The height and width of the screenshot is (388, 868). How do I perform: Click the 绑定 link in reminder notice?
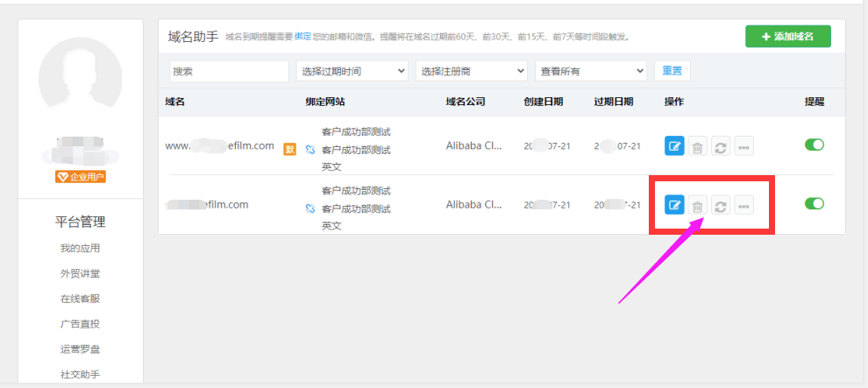[302, 38]
